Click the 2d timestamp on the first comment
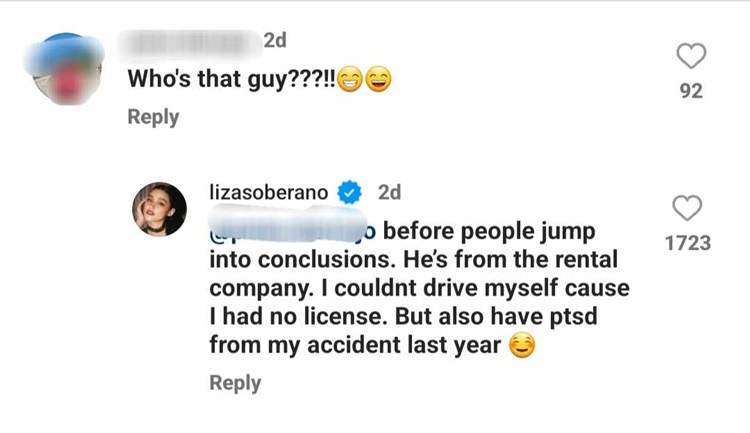The height and width of the screenshot is (433, 750). [x=275, y=42]
